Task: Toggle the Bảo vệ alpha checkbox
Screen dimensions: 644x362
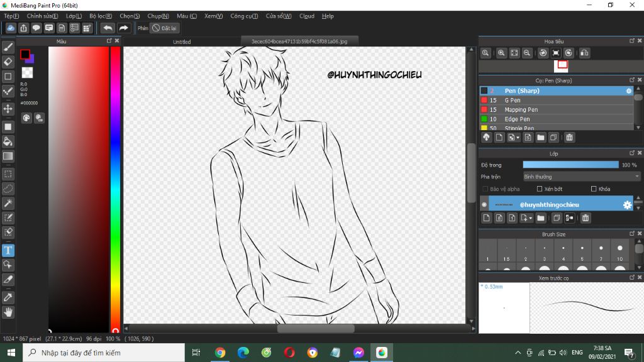Action: 486,189
